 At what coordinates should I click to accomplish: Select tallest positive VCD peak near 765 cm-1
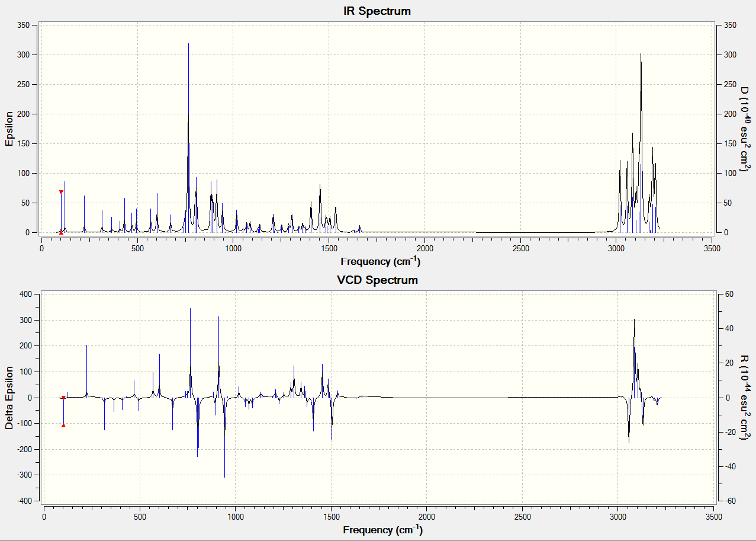[190, 353]
